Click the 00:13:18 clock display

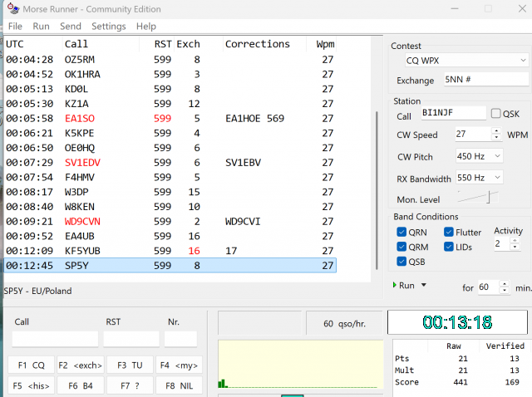(x=457, y=322)
